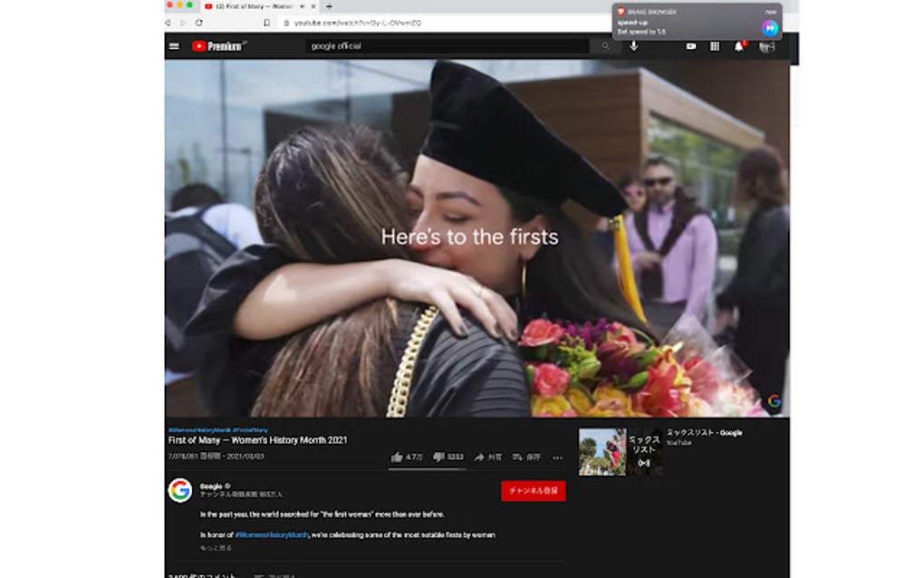The image size is (924, 578).
Task: Open the YouTube apps grid icon
Action: (x=715, y=47)
